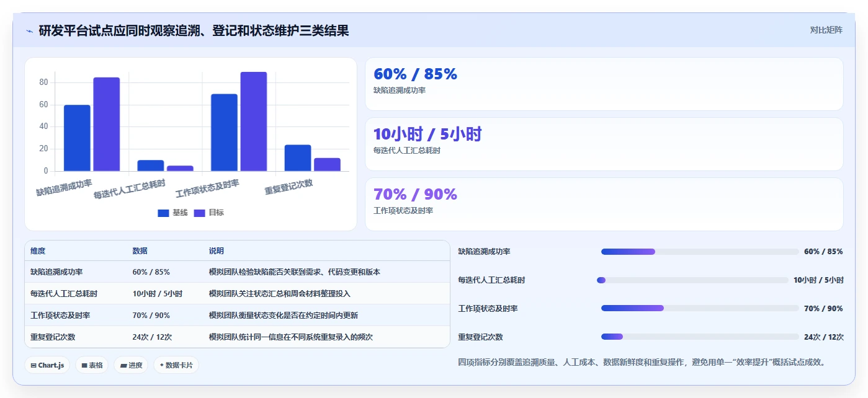The width and height of the screenshot is (868, 398).
Task: Click the 说明 column header
Action: pos(217,251)
